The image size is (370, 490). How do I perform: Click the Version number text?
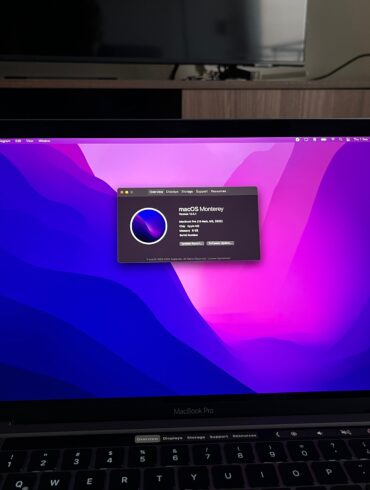coord(189,214)
